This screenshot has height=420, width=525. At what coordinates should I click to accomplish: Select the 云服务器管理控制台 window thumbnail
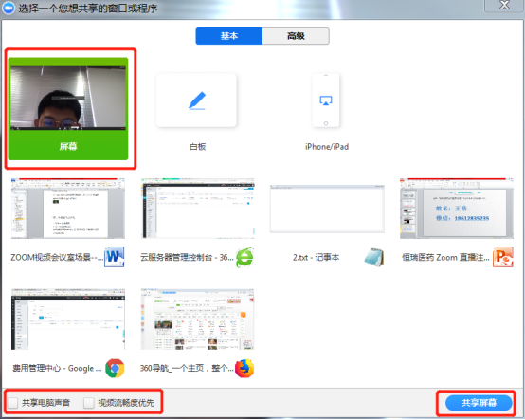pyautogui.click(x=198, y=209)
